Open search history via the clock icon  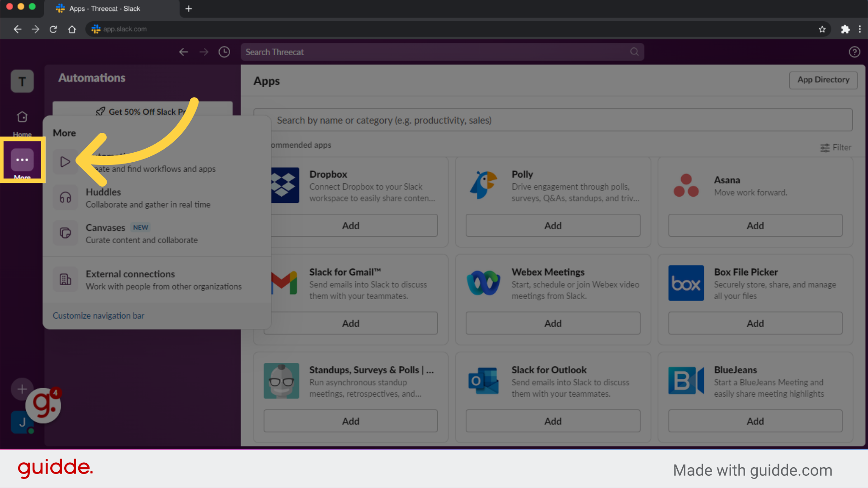224,52
